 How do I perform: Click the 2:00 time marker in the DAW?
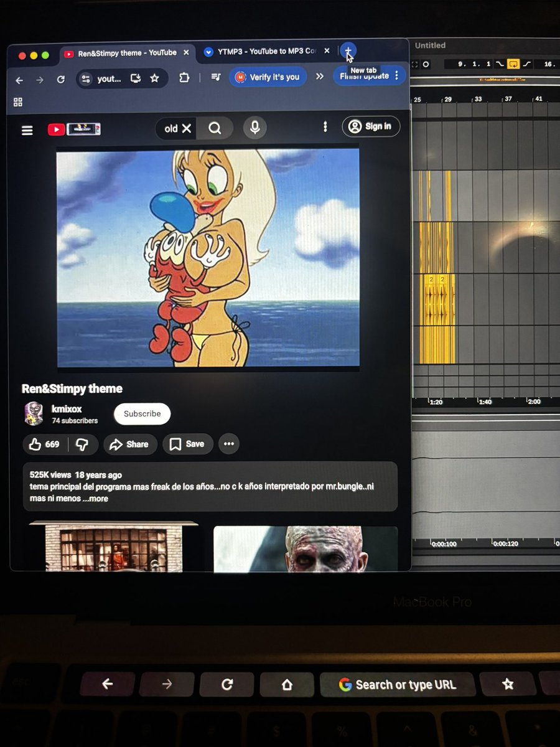click(x=534, y=402)
